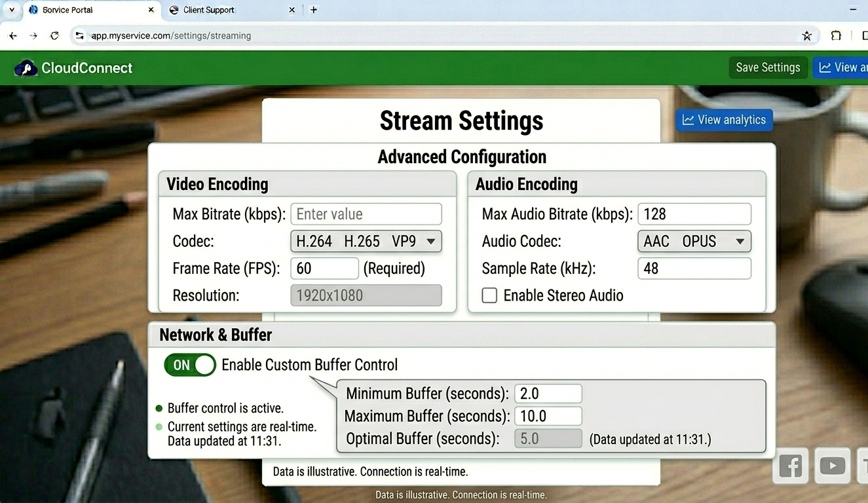The width and height of the screenshot is (868, 503).
Task: Click the '(Required)' label next to Frame Rate
Action: 394,269
